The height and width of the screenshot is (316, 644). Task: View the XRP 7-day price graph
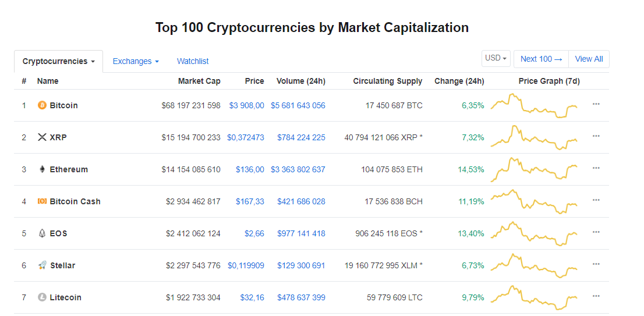point(534,137)
